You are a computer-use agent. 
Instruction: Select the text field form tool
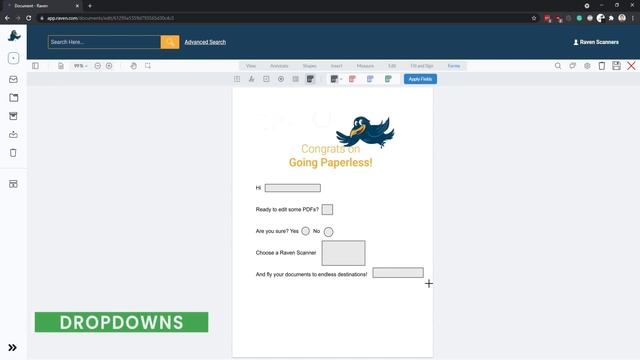[x=237, y=79]
